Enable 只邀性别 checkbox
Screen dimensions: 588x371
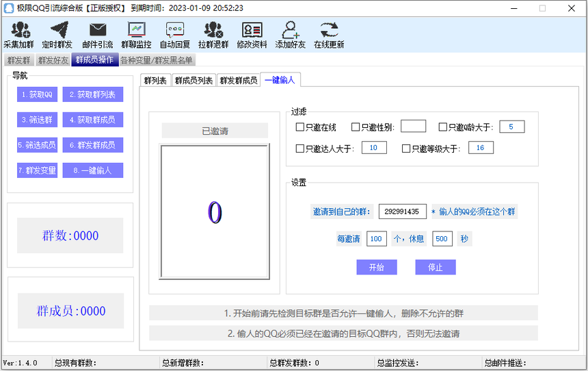click(355, 127)
